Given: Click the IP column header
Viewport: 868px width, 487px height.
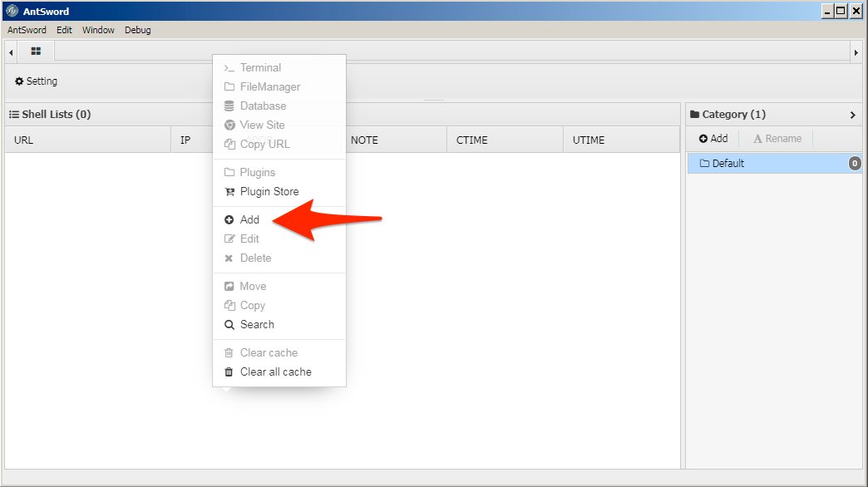Looking at the screenshot, I should coord(192,140).
